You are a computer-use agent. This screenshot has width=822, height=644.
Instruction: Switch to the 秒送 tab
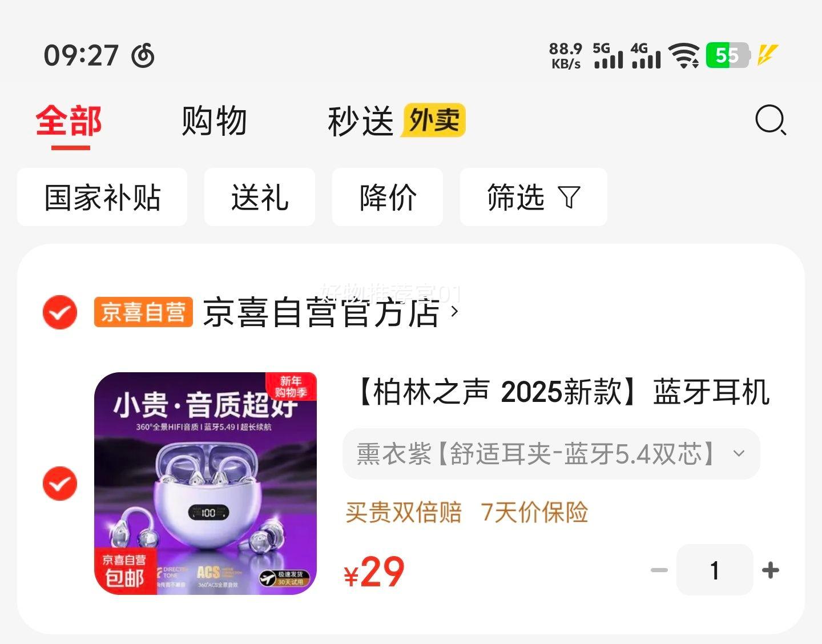(361, 121)
